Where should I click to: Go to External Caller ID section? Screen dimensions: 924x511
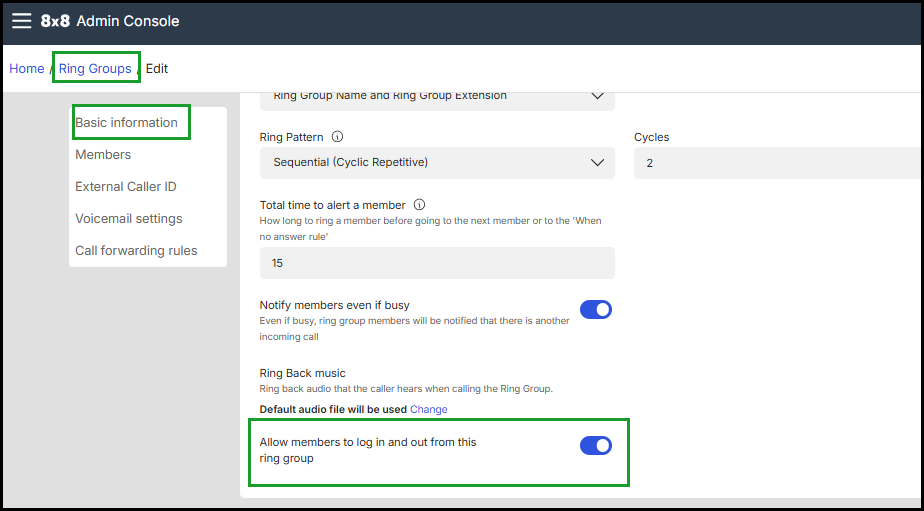[x=125, y=187]
